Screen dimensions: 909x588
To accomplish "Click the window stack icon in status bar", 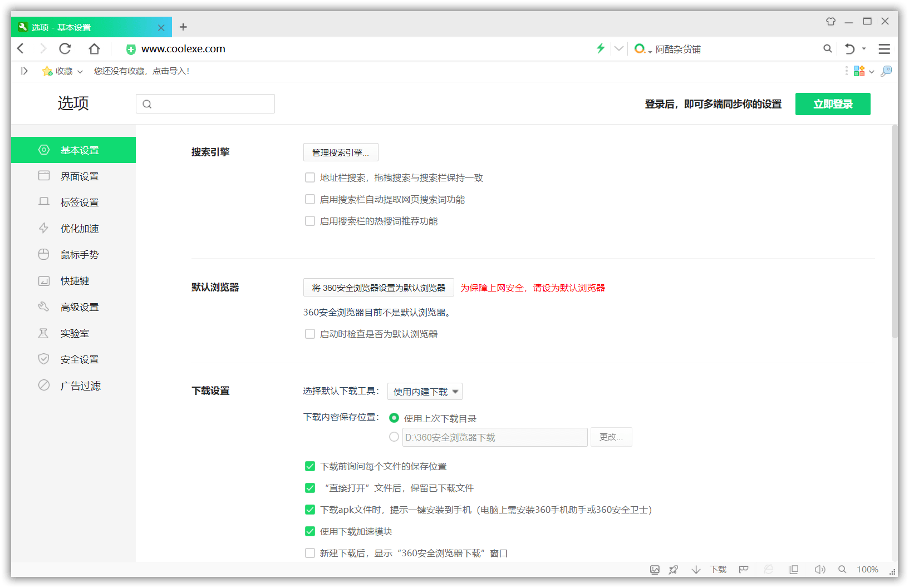I will (x=794, y=569).
